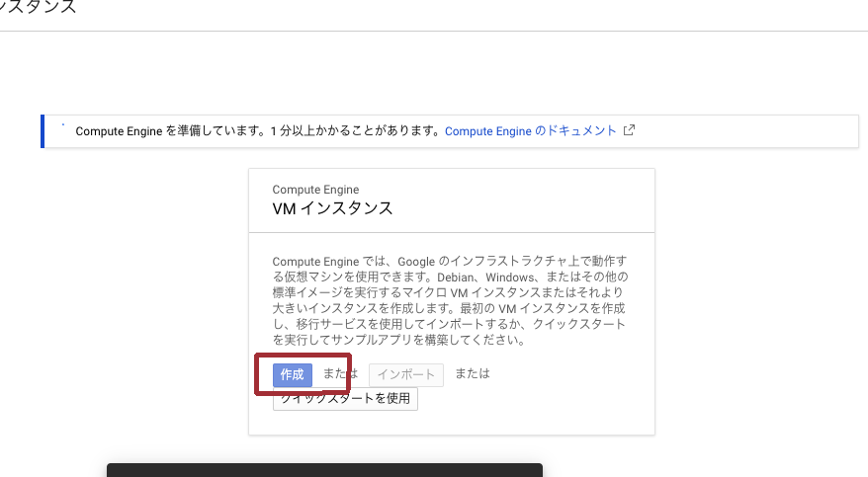
Task: Click the クイックスタートを使用 button
Action: pos(345,399)
